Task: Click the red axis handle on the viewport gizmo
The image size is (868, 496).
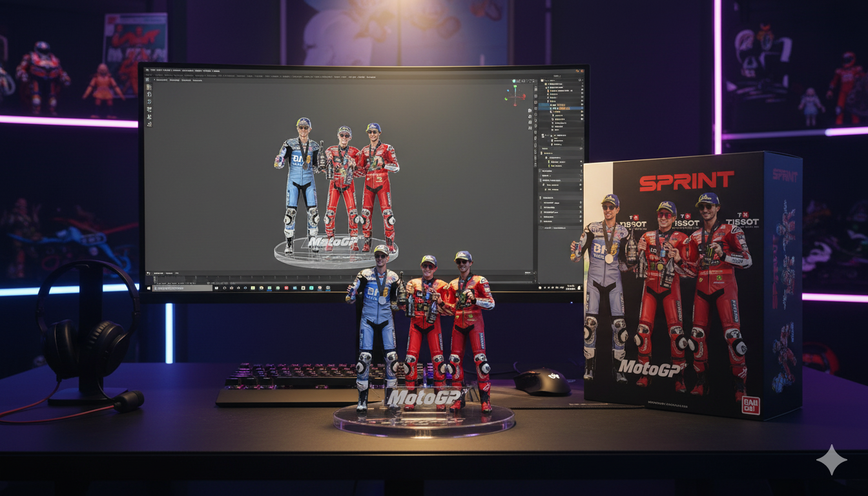Action: click(524, 96)
